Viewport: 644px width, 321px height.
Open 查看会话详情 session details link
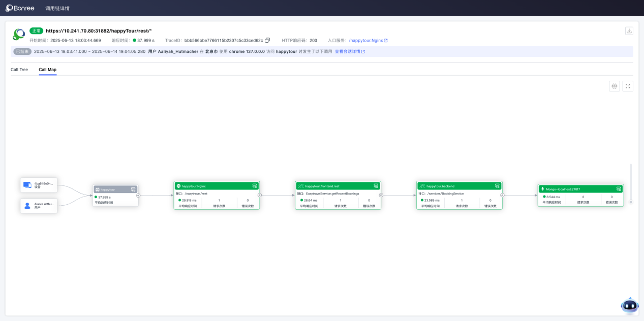(349, 51)
